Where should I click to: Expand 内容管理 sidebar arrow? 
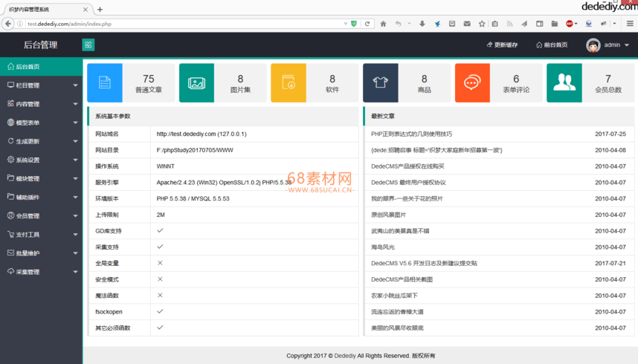coord(75,104)
